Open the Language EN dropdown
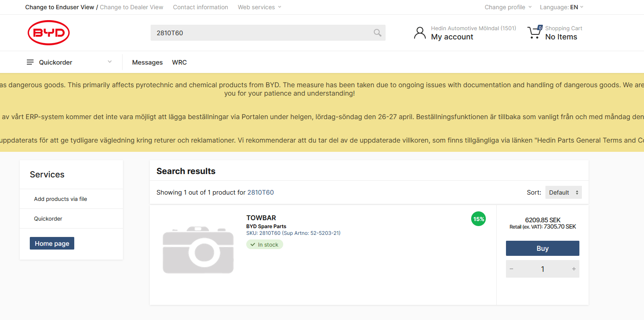Image resolution: width=644 pixels, height=320 pixels. tap(561, 7)
